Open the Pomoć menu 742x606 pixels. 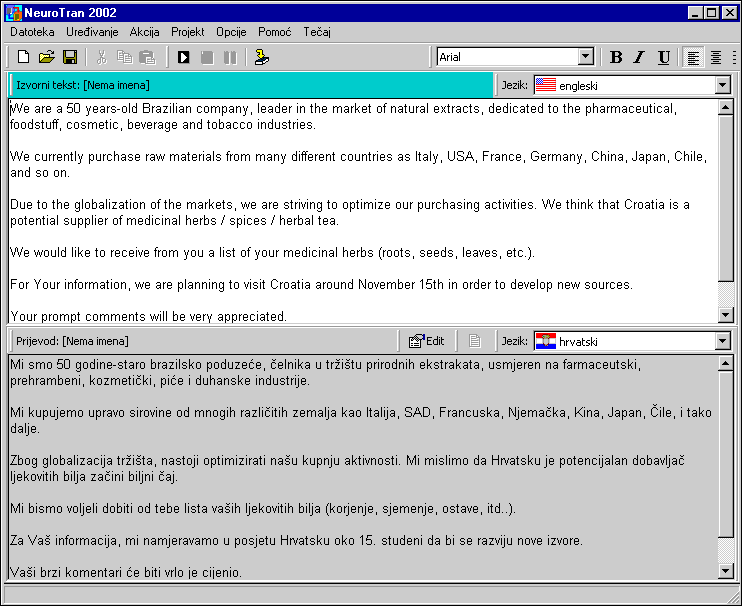(274, 32)
